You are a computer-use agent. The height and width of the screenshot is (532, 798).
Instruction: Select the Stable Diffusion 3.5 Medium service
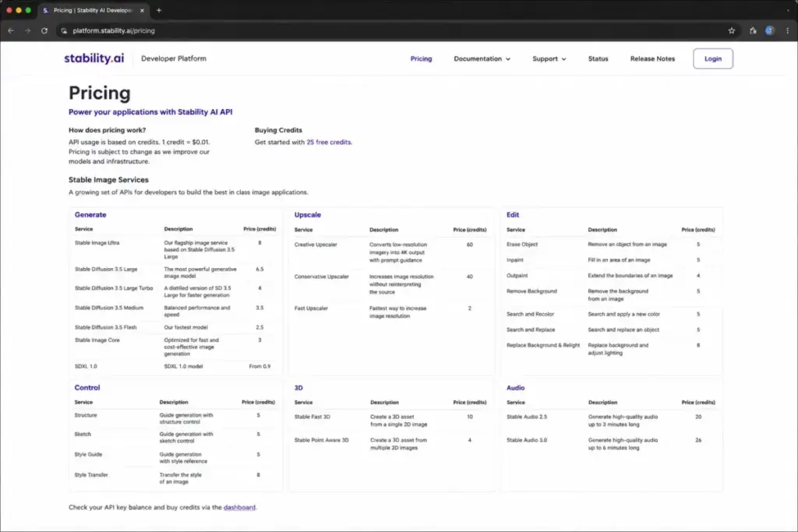(109, 308)
